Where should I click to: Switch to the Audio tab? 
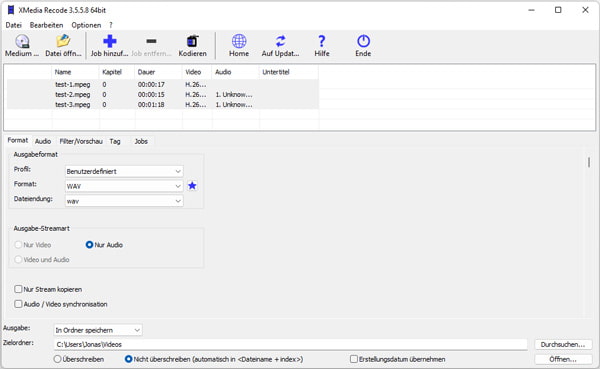click(43, 141)
